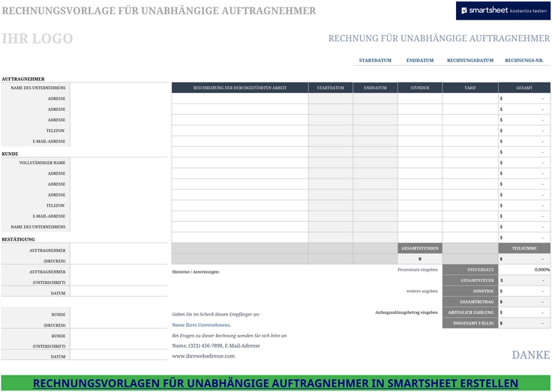Image resolution: width=552 pixels, height=392 pixels.
Task: Click the DANKE text
Action: (530, 355)
